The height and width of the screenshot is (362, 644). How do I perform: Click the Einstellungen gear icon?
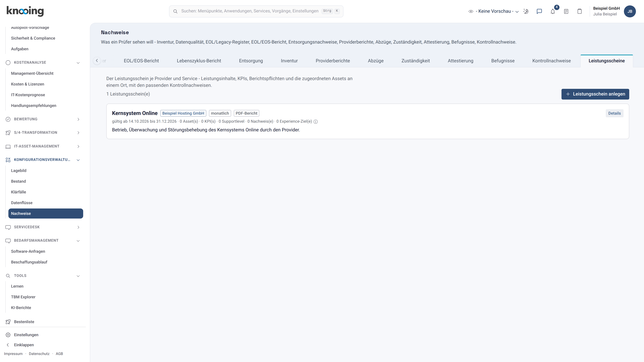coord(8,335)
